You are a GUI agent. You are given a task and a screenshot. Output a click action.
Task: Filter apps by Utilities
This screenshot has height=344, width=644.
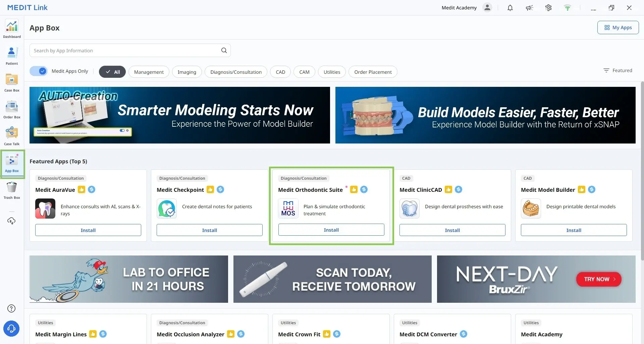coord(332,72)
